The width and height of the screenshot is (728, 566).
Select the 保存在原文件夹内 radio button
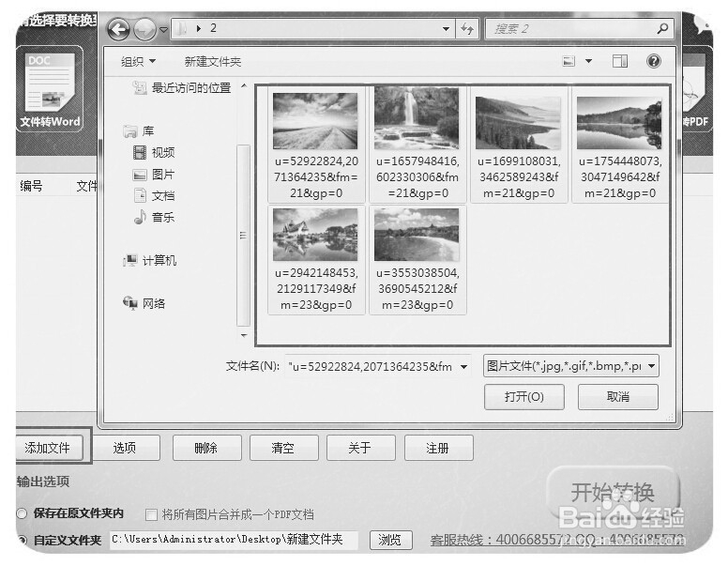click(x=22, y=513)
